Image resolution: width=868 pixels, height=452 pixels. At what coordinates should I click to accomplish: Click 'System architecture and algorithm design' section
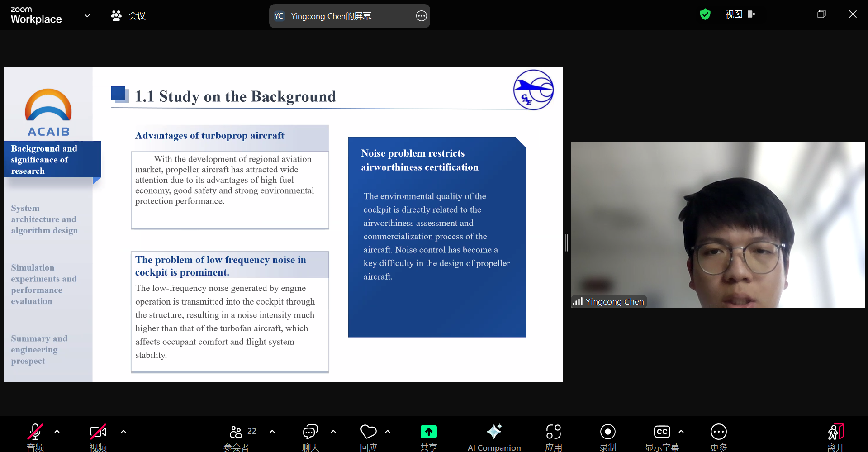coord(44,219)
